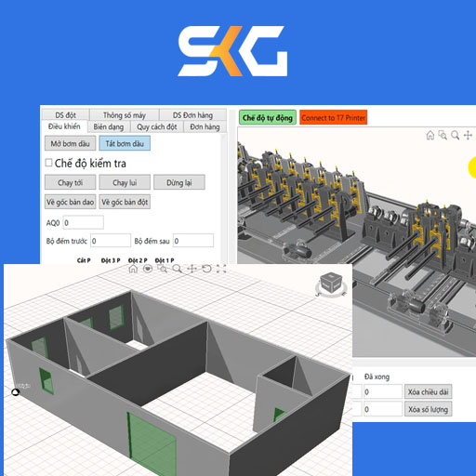Click rotate/reset icon in house viewer
This screenshot has width=476, height=476.
tap(206, 269)
